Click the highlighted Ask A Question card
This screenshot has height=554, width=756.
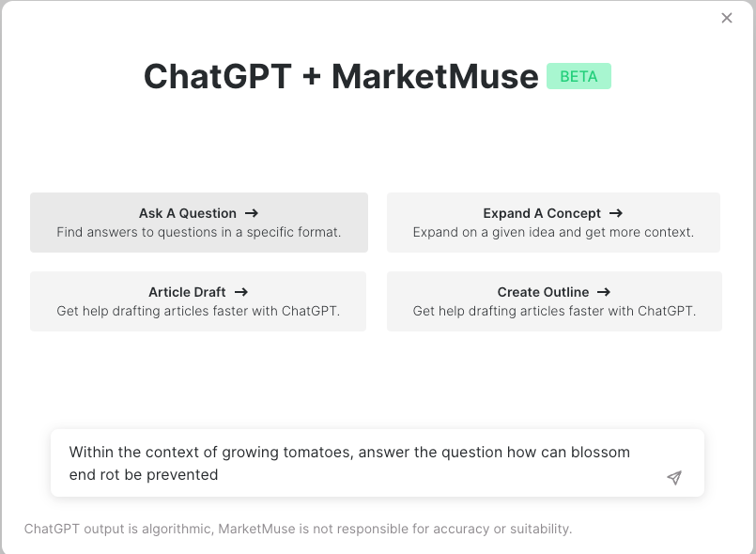pos(198,223)
